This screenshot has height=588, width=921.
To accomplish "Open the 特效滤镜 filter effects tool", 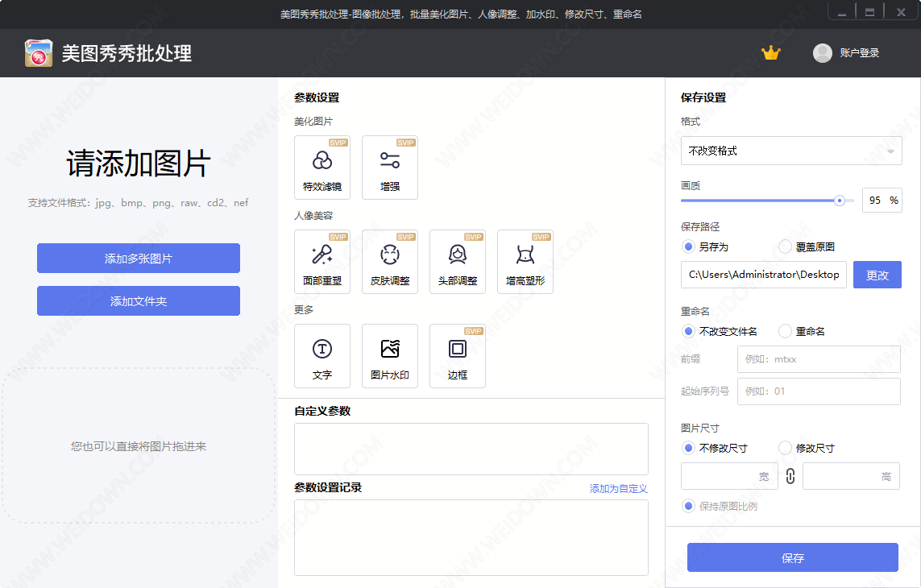I will pos(322,168).
